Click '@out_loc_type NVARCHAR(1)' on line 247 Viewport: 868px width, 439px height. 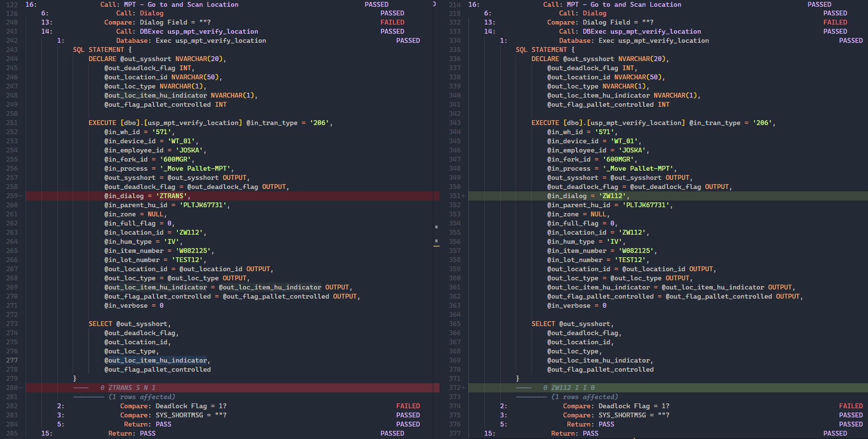coord(153,86)
